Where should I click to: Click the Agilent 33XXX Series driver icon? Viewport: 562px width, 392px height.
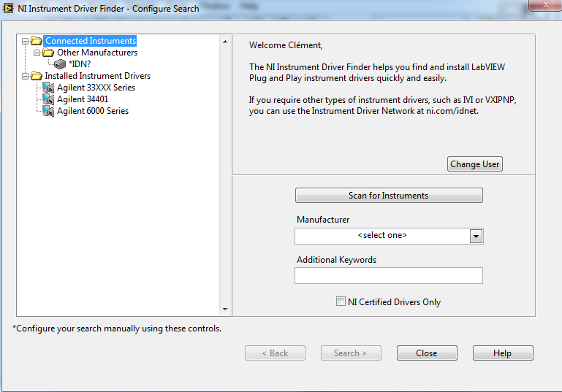pyautogui.click(x=48, y=88)
